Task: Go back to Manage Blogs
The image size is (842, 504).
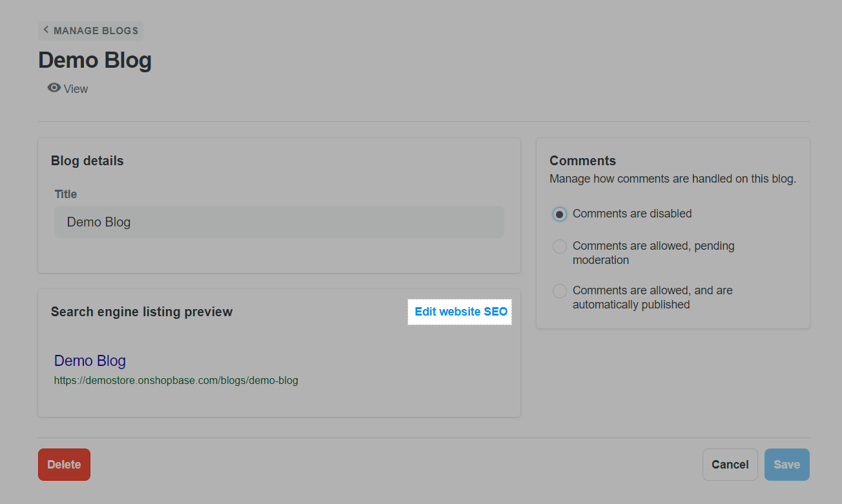Action: point(90,30)
